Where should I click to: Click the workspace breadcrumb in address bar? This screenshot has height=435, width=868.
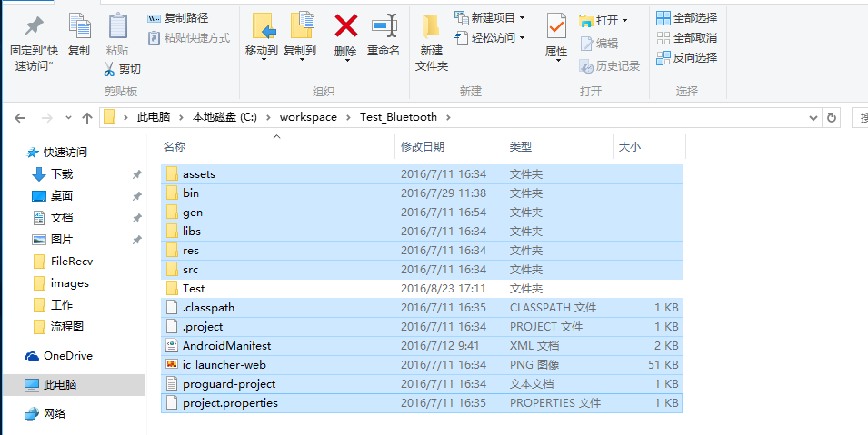[308, 117]
